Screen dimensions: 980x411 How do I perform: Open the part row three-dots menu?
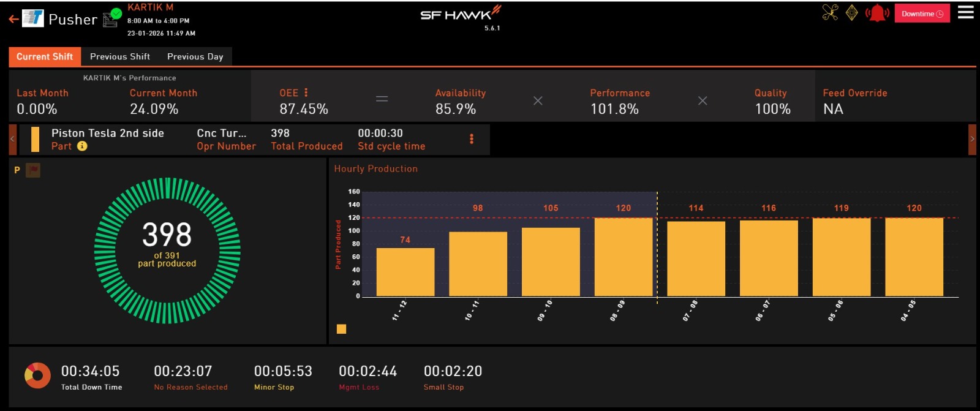pos(471,139)
